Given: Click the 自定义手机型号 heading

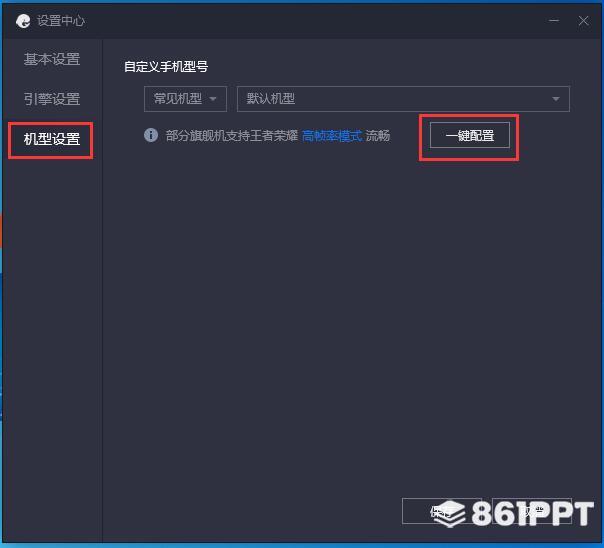Looking at the screenshot, I should [166, 67].
